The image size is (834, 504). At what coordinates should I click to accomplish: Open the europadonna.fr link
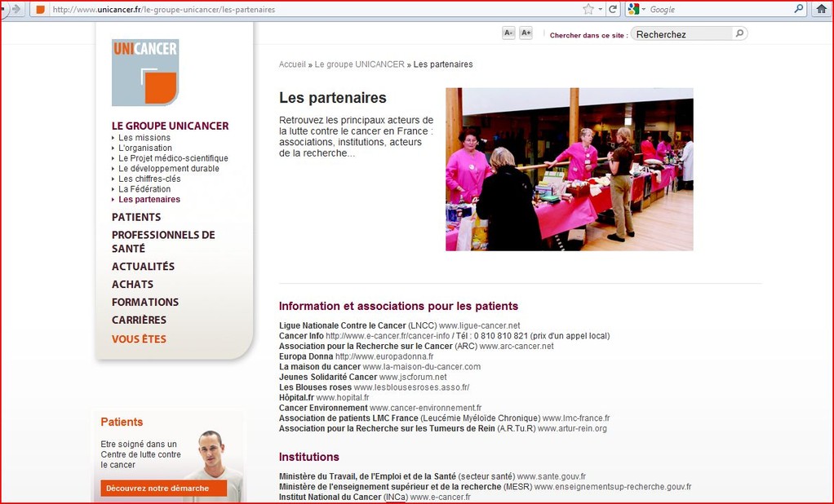coord(384,356)
